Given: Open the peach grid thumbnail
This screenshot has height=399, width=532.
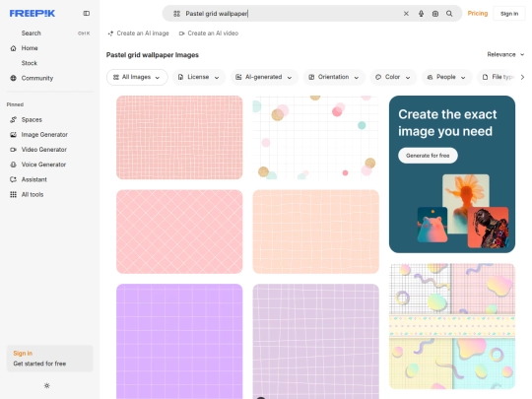Looking at the screenshot, I should coord(316,232).
